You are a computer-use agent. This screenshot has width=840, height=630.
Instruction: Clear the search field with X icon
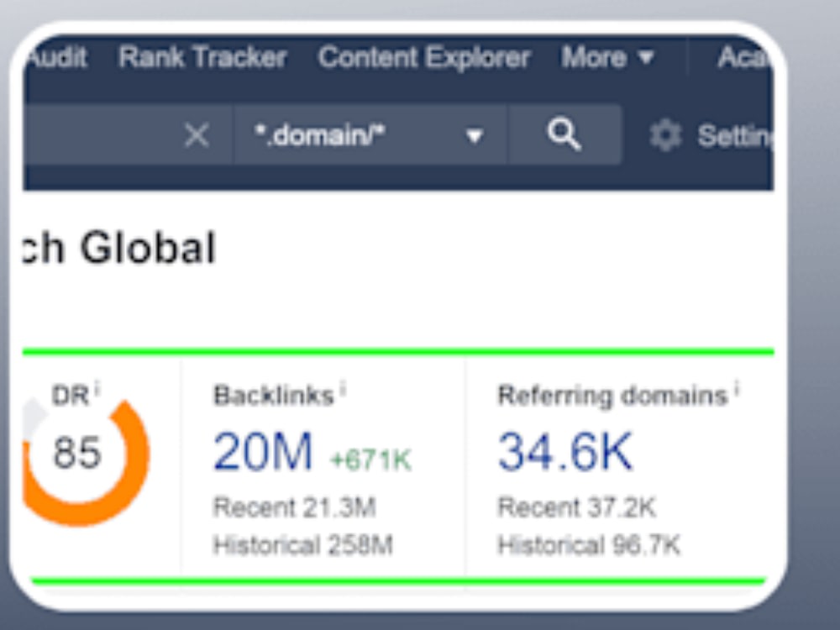coord(197,134)
